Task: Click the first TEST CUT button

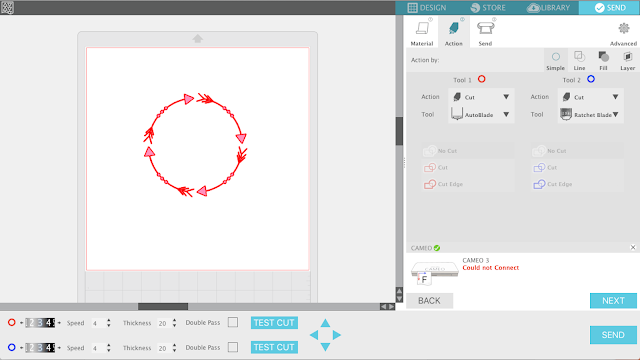Action: pos(274,322)
